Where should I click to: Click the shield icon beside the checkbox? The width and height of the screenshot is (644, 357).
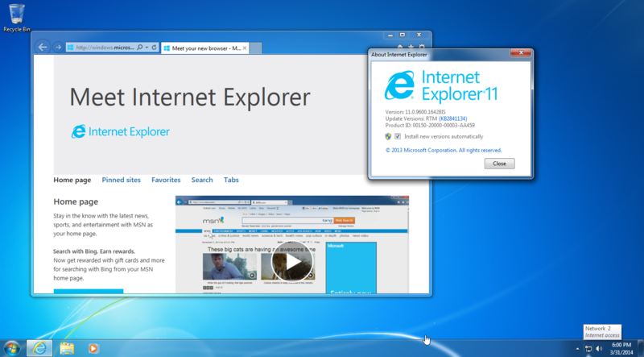pyautogui.click(x=388, y=136)
